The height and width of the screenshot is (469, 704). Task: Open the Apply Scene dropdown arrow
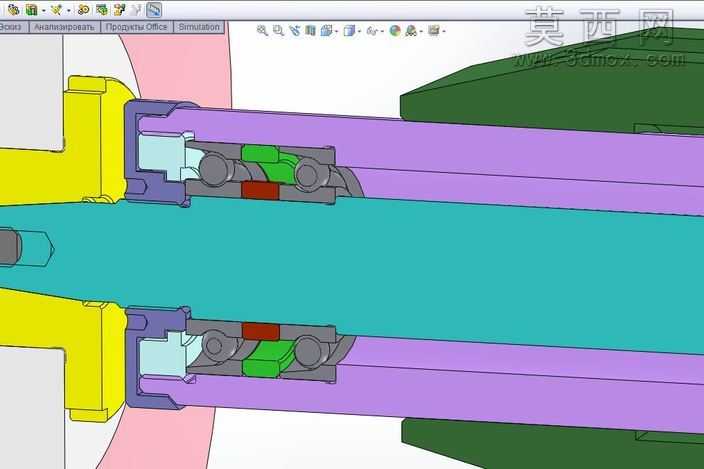coord(421,31)
